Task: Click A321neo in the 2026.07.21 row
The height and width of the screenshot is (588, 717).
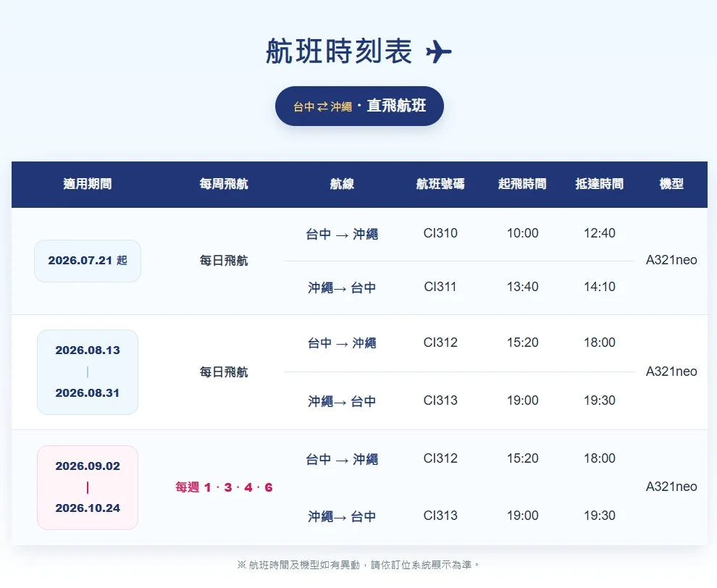Action: pos(671,260)
